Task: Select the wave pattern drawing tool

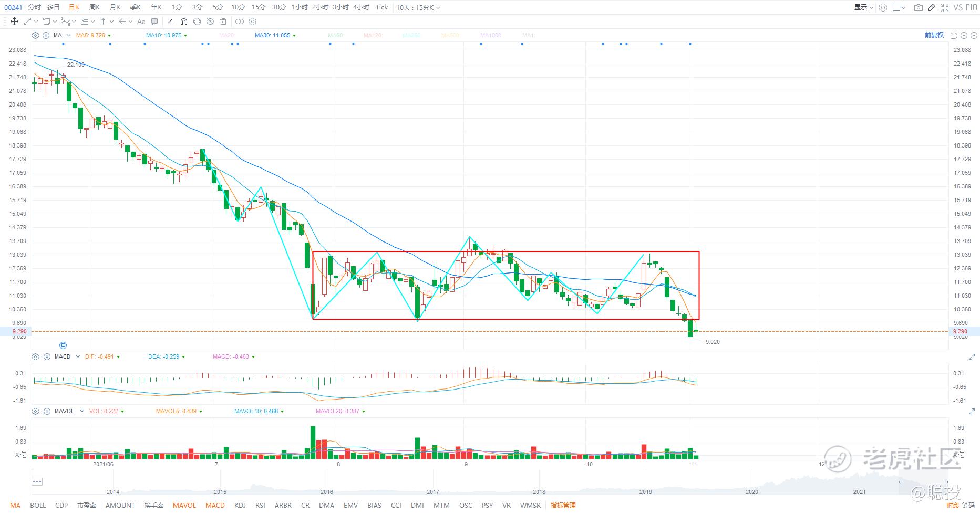Action: click(66, 22)
